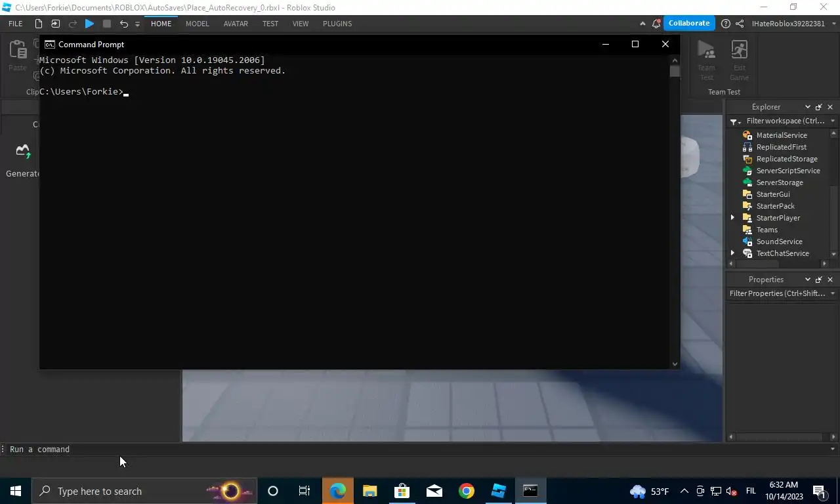Collapse the ribbon with the up chevron
The image size is (840, 504).
[642, 24]
